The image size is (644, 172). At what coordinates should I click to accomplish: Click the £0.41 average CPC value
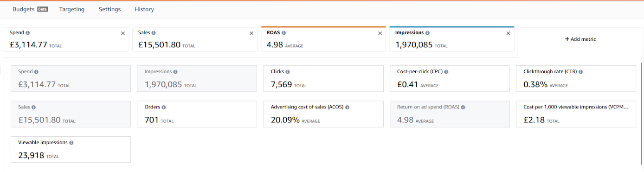[407, 85]
